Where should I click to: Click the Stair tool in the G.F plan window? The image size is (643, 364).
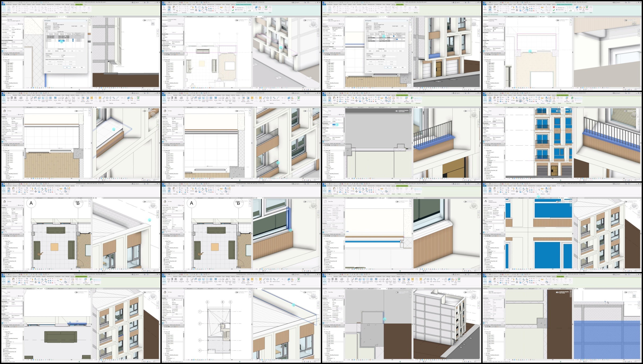point(383,279)
